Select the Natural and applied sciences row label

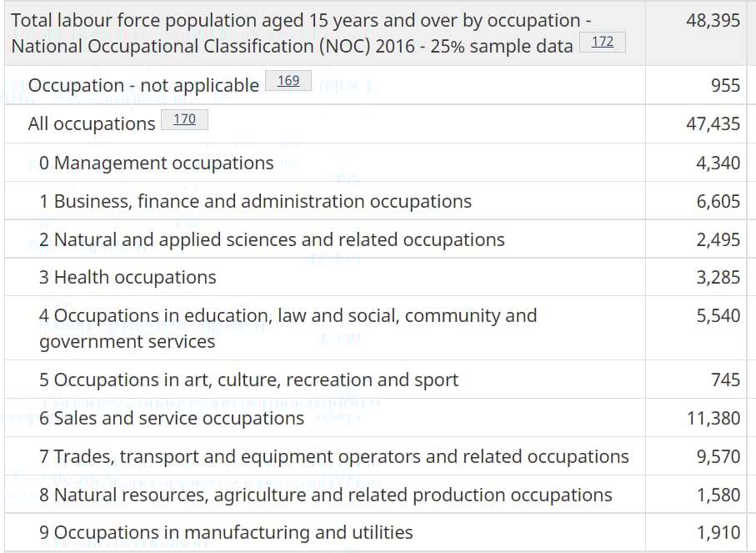(272, 239)
